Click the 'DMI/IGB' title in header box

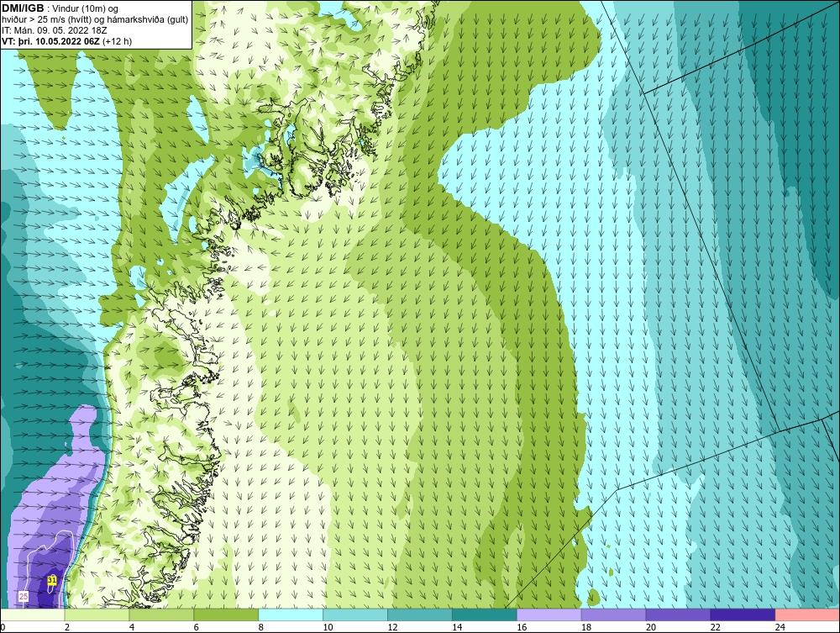coord(23,8)
